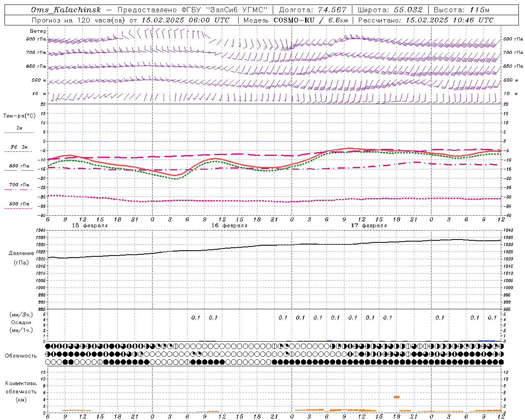Click the station title Oms_Kalachinsk

(66, 10)
